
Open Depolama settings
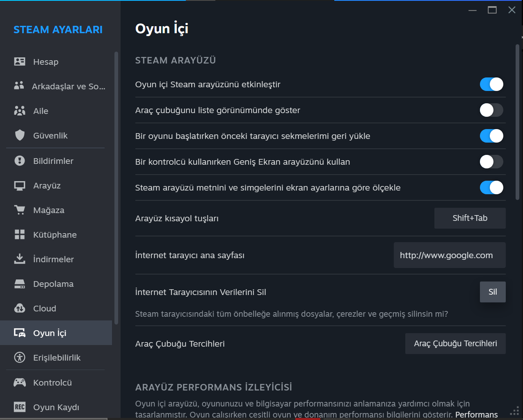[x=56, y=284]
